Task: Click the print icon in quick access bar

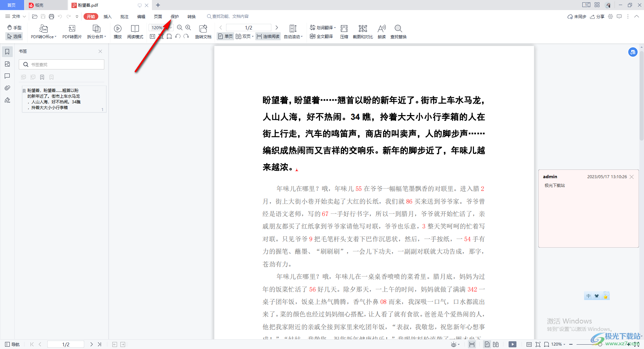Action: click(51, 16)
